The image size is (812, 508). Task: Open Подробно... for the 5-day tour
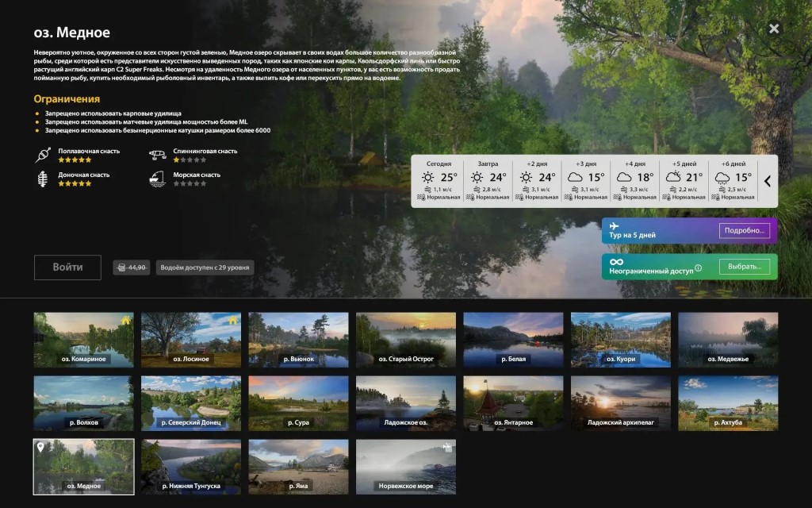(x=744, y=231)
